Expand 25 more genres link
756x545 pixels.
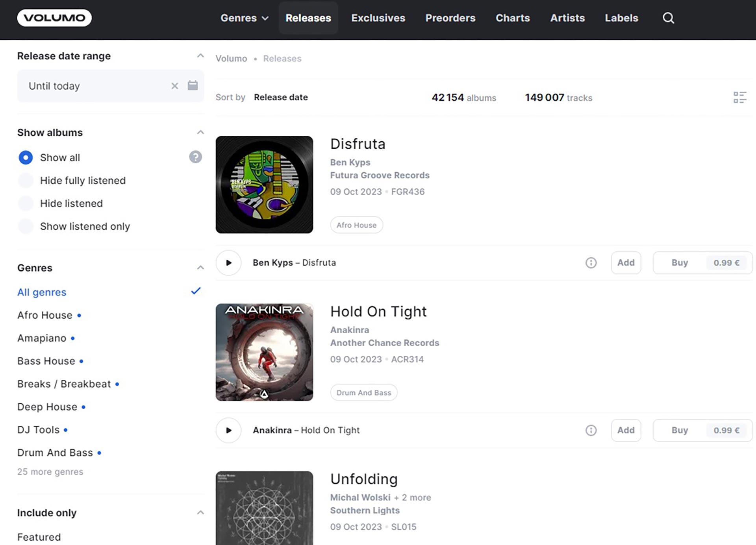[x=50, y=471]
